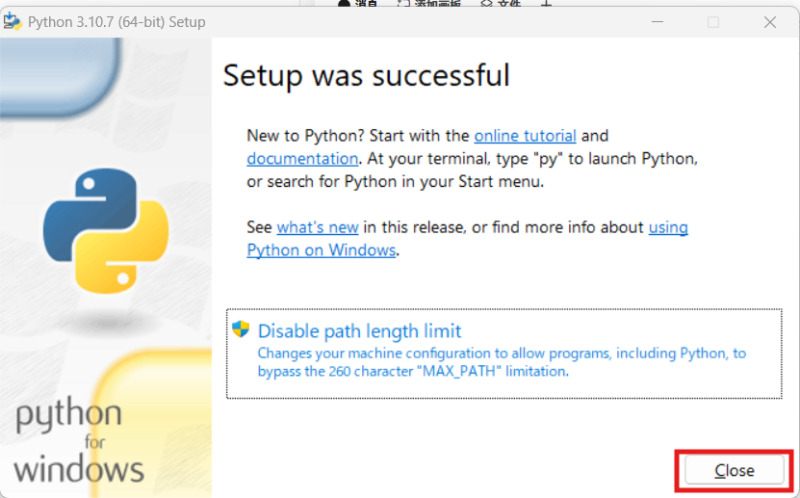Open the documentation link
Viewport: 800px width, 498px height.
click(302, 159)
